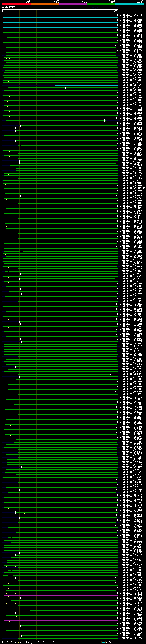This screenshot has height=644, width=146.
Task: Select label UniRef100_B9SVN7
Action: click(x=131, y=80)
